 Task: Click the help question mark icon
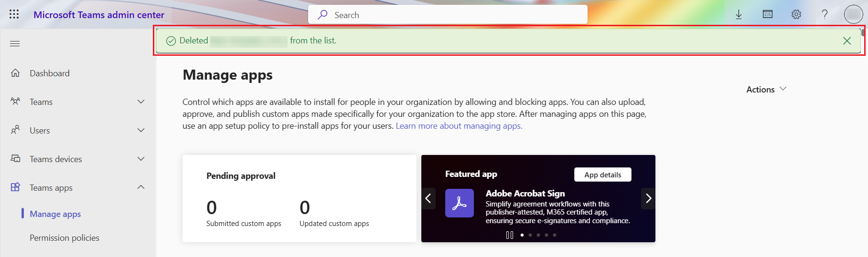[x=825, y=14]
